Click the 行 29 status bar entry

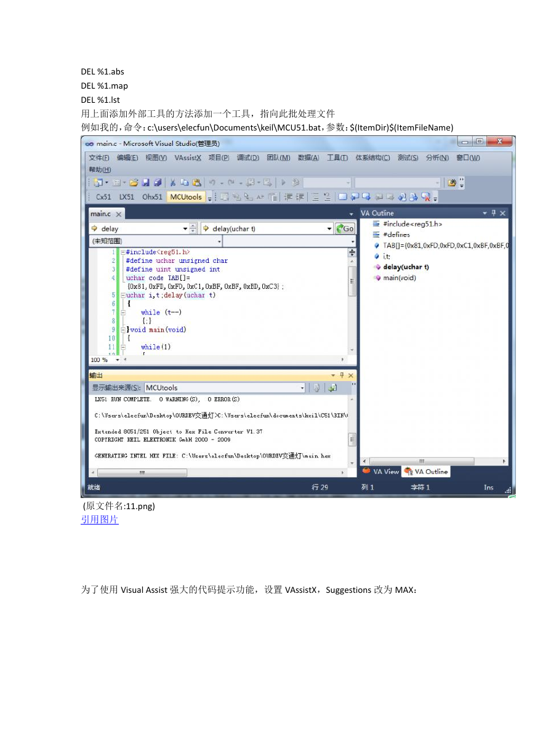click(x=320, y=487)
